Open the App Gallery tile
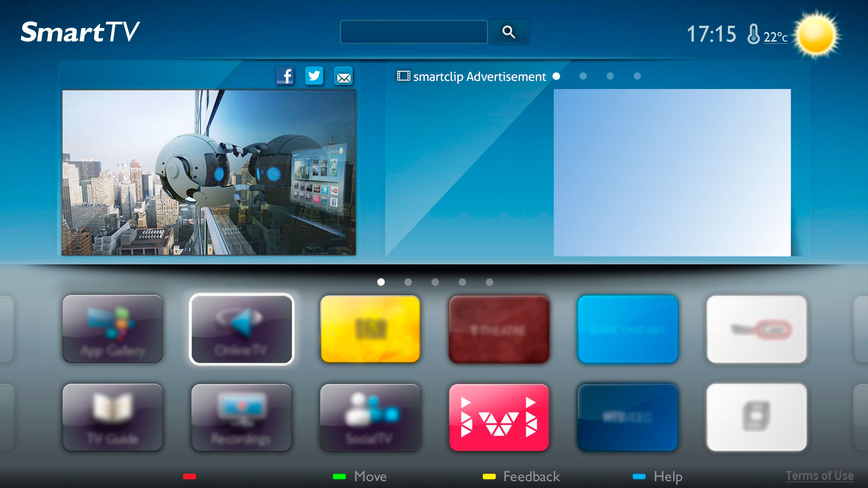 [113, 329]
